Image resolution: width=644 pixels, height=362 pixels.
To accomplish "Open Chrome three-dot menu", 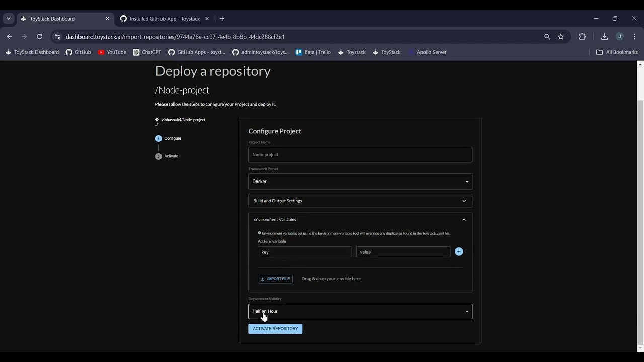I will pos(634,37).
